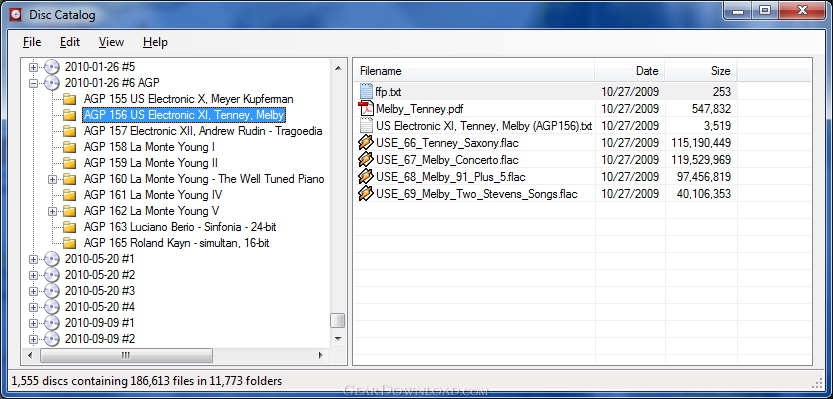833x399 pixels.
Task: Click the text file icon for ffp.txt
Action: (367, 91)
